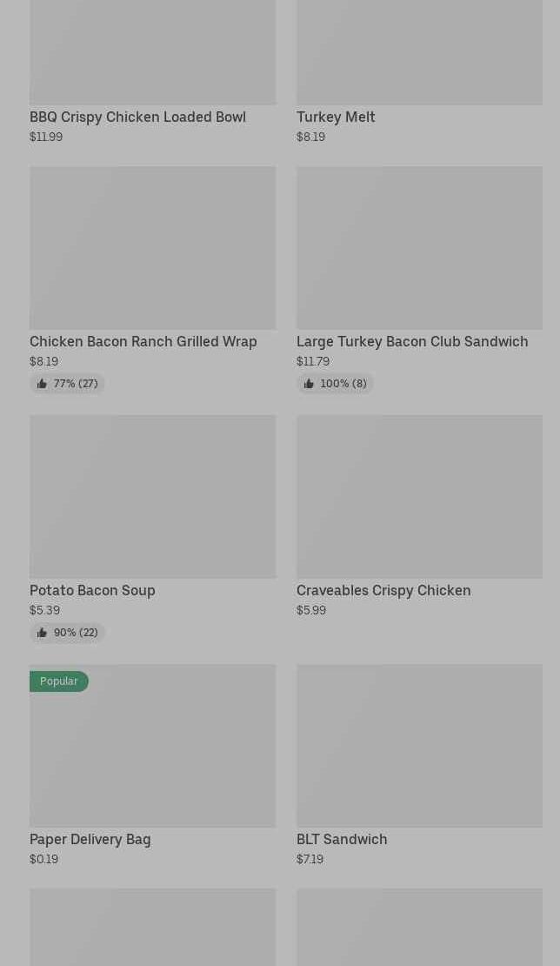
Task: Select the BLT Sandwich title
Action: tap(342, 839)
